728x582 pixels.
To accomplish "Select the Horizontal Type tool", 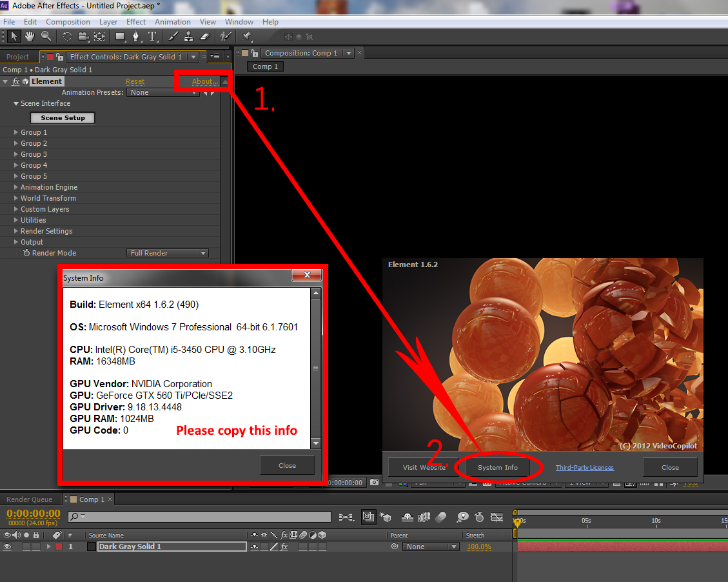I will coord(152,36).
